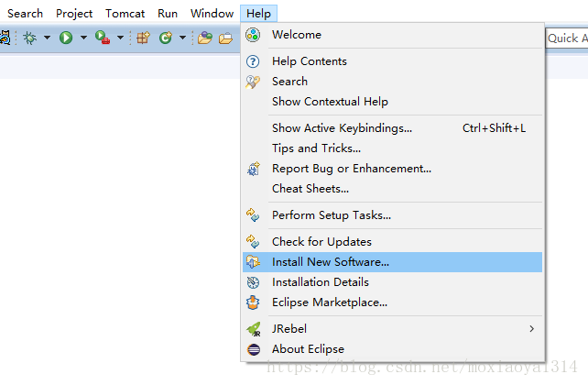Image resolution: width=588 pixels, height=385 pixels.
Task: Click the Open Type folder toolbar icon
Action: 205,38
